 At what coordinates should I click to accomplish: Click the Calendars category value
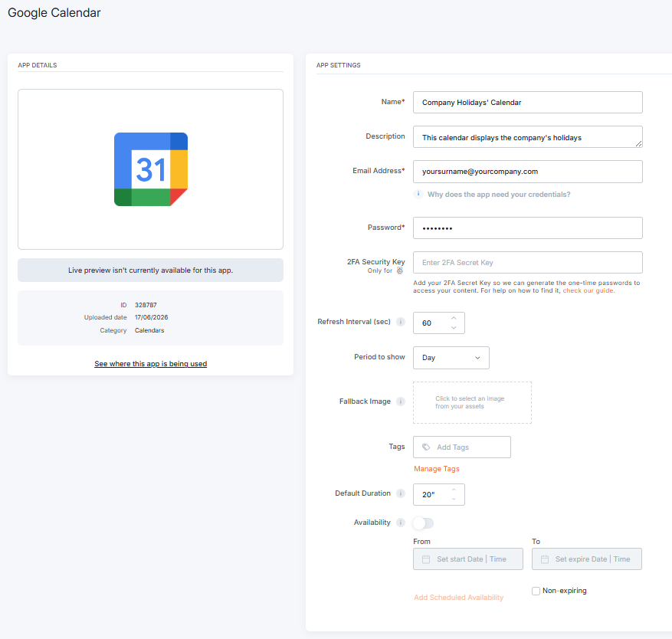pos(149,330)
